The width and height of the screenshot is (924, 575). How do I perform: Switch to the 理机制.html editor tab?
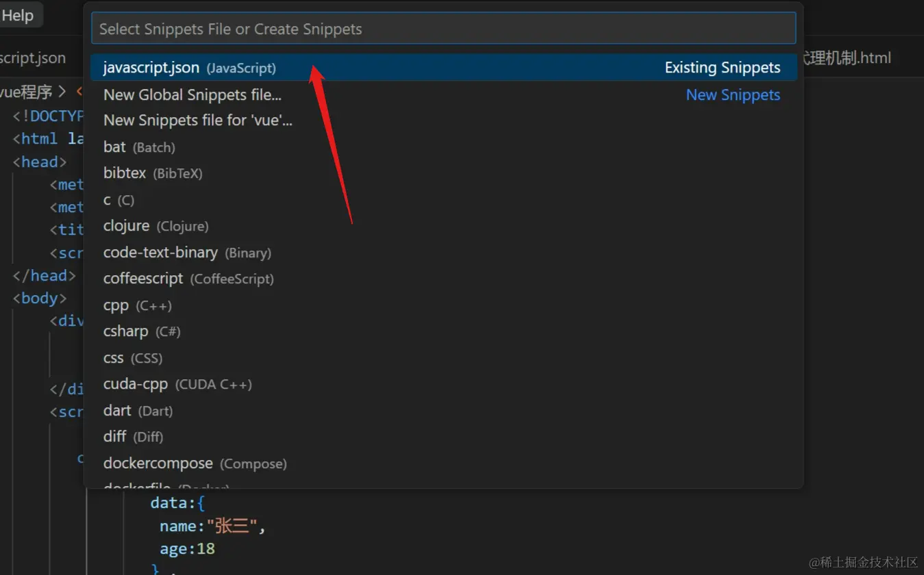(x=847, y=57)
